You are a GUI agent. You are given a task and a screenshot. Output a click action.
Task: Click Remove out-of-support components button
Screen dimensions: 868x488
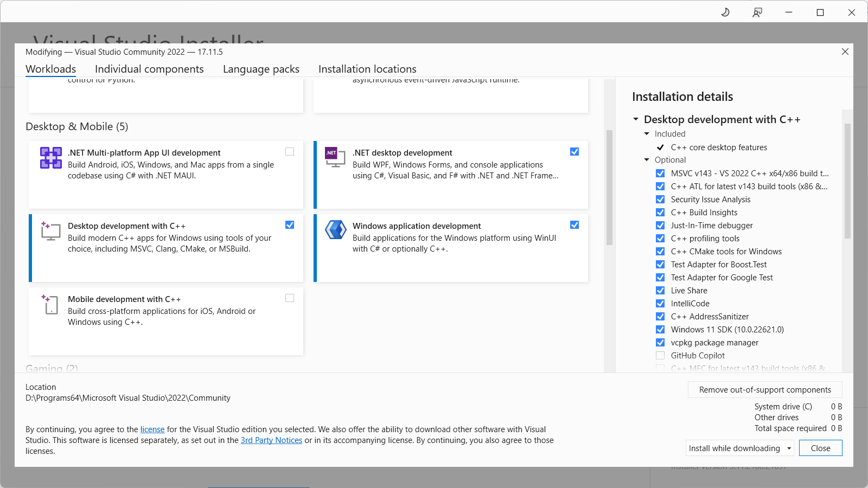pyautogui.click(x=765, y=390)
